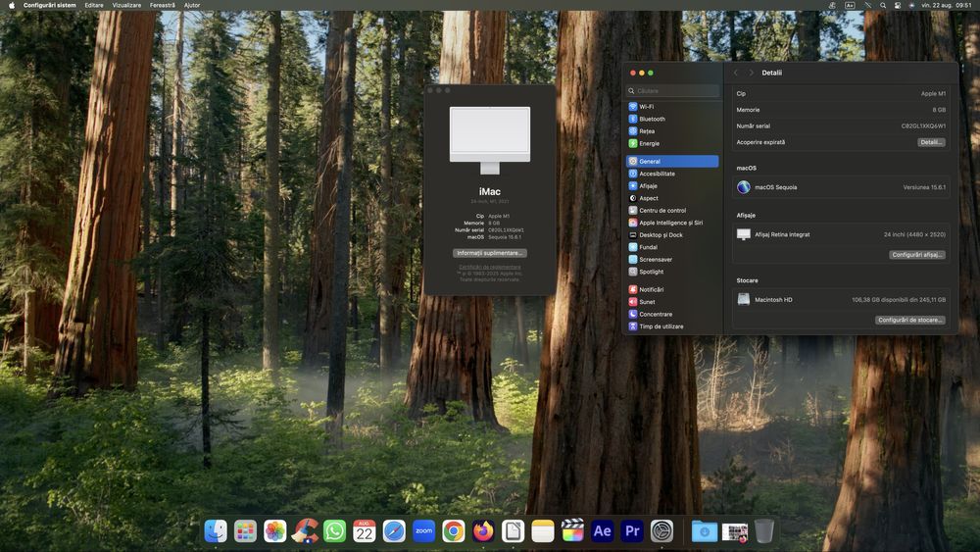Viewport: 980px width, 552px height.
Task: Click Informații suplimentare in iMac window
Action: [x=489, y=253]
